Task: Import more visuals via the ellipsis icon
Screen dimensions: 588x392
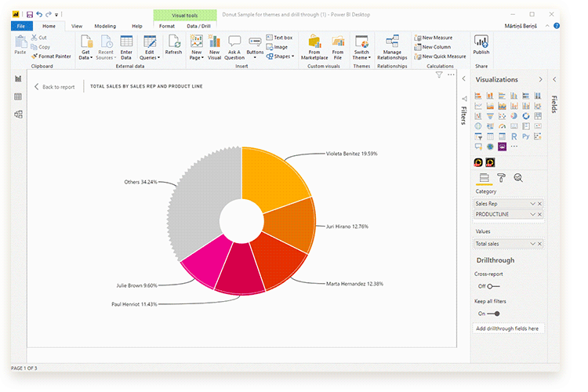Action: click(x=514, y=147)
